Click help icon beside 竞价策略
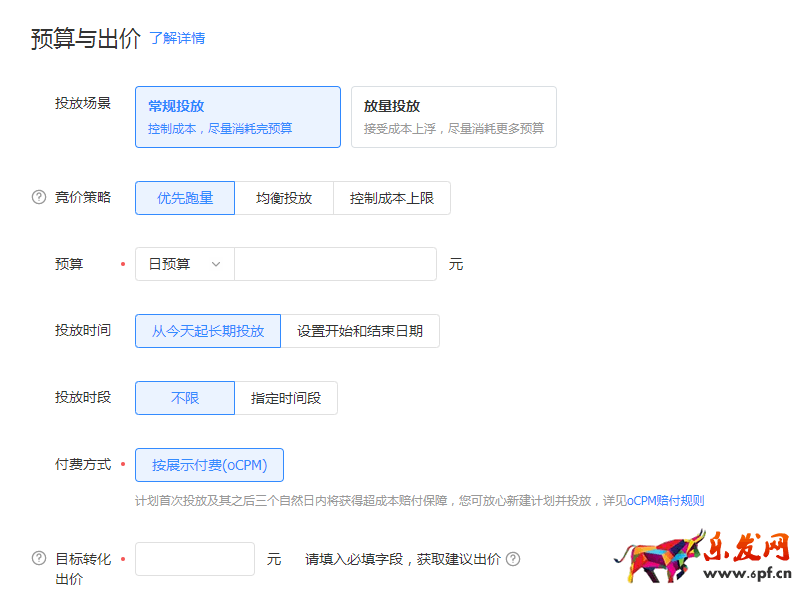 click(39, 197)
